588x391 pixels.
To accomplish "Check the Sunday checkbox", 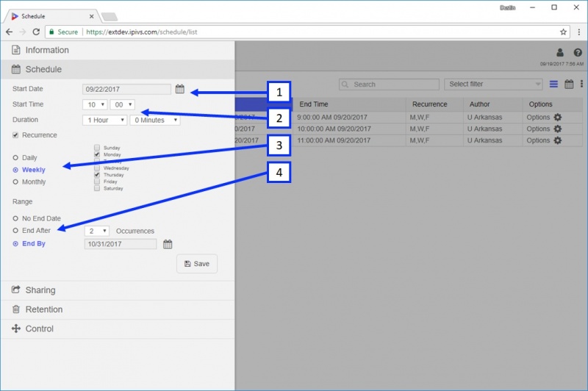I will pos(97,148).
